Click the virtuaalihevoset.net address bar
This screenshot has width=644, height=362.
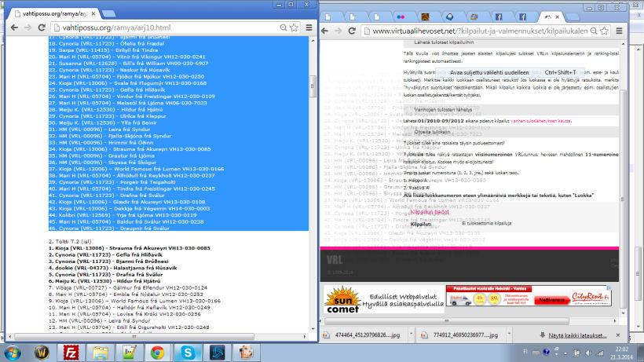coord(487,31)
